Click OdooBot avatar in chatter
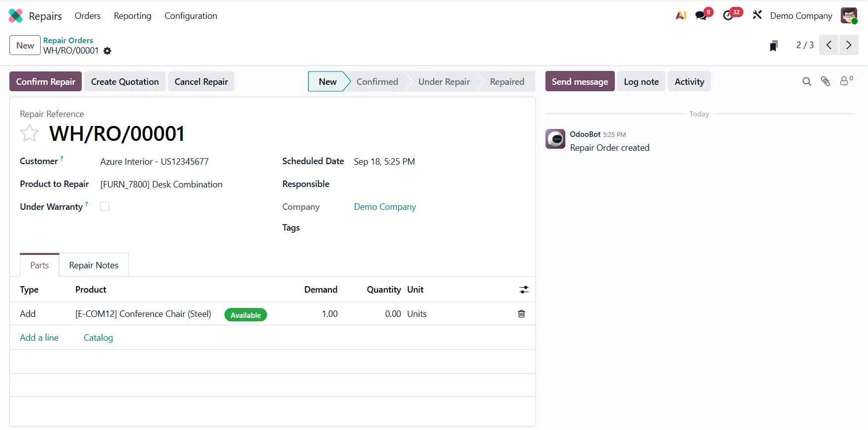 555,139
